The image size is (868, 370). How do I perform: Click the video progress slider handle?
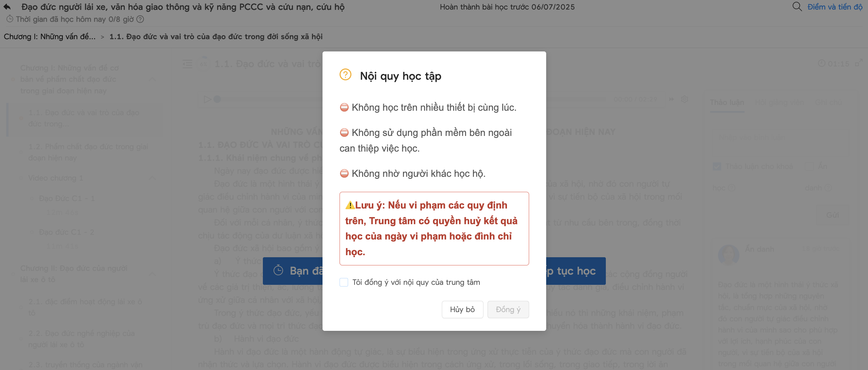click(x=217, y=99)
